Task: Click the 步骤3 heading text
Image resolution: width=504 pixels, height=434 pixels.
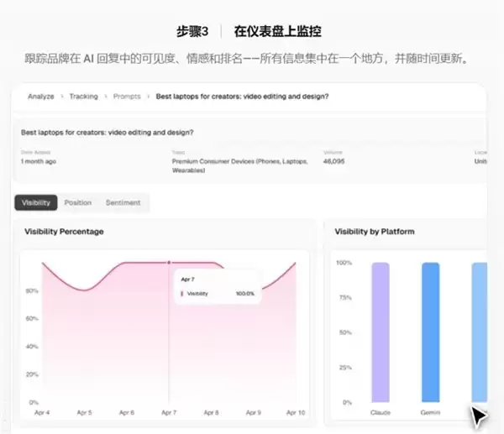Action: click(x=192, y=32)
